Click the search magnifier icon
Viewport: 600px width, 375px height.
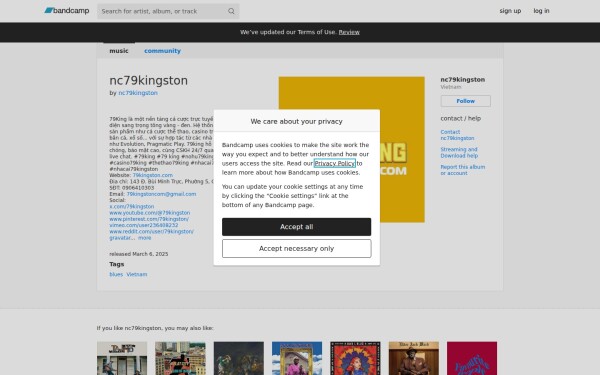pos(231,11)
